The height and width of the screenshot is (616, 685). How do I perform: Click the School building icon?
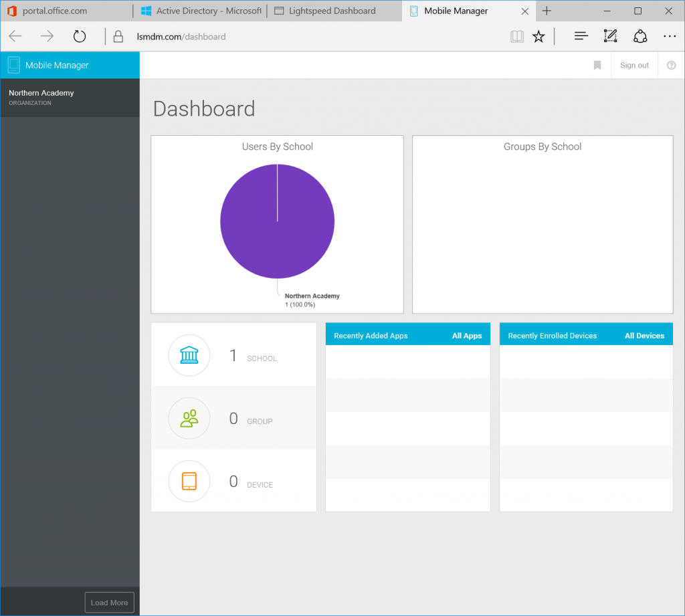[x=189, y=355]
